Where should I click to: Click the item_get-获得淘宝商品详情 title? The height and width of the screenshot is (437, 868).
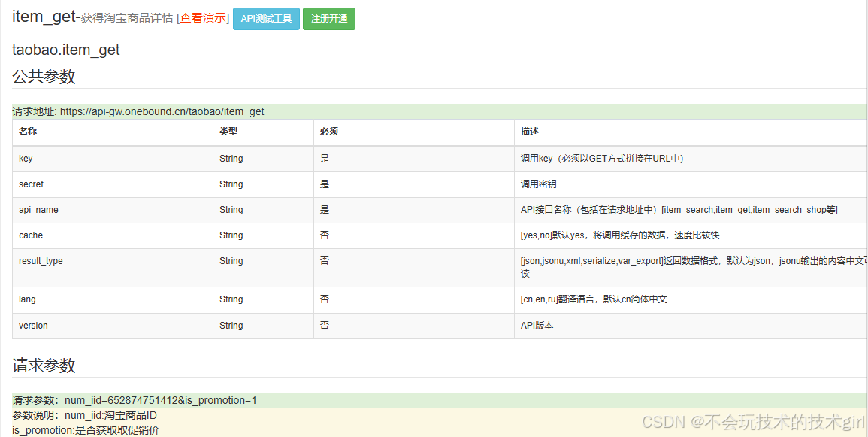92,17
